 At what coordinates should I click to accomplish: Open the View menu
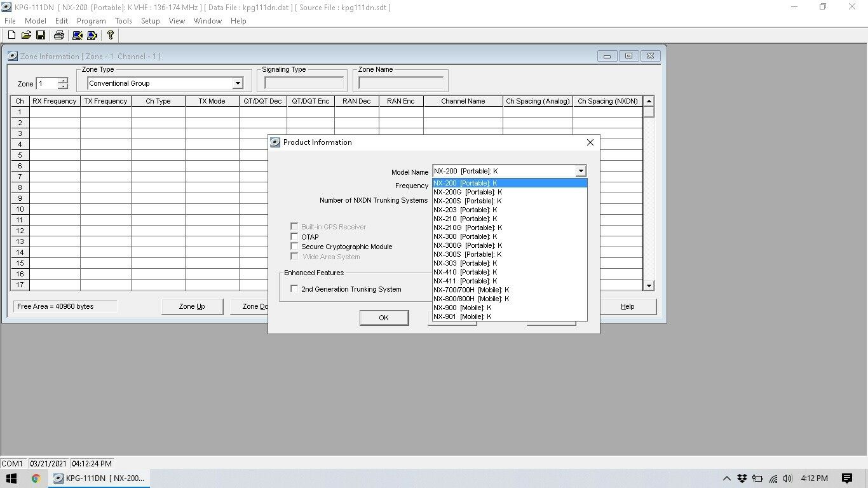177,21
